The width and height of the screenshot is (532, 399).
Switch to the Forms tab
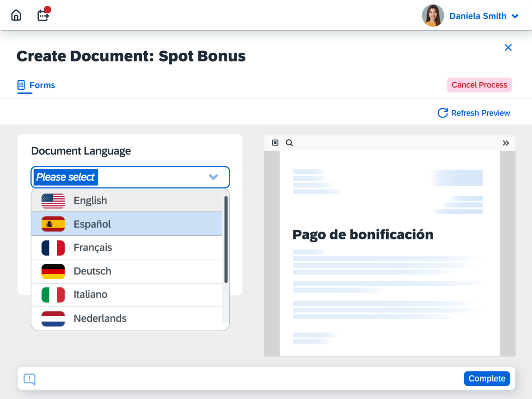[x=42, y=85]
